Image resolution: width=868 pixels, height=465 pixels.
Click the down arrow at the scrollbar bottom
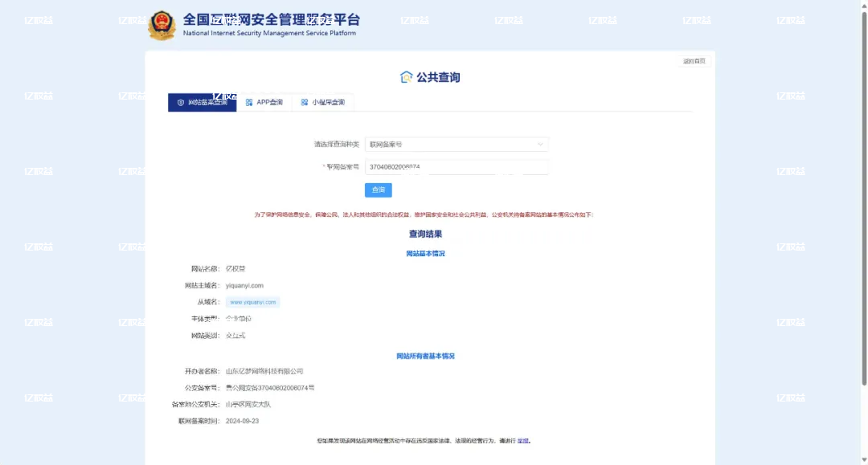point(862,459)
